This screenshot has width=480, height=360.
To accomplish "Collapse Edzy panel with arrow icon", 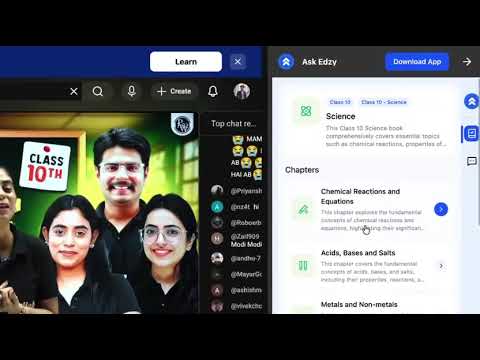I will pyautogui.click(x=467, y=62).
